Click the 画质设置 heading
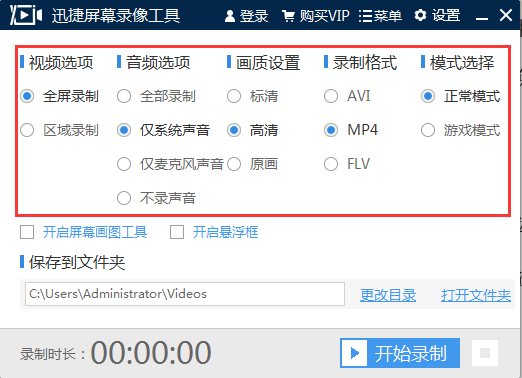 [x=268, y=63]
